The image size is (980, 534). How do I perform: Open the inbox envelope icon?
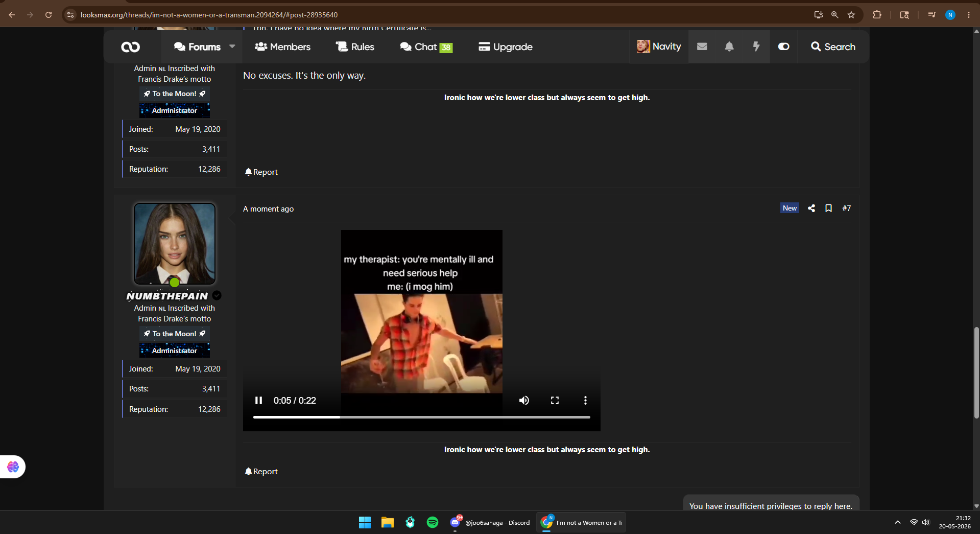pos(702,47)
